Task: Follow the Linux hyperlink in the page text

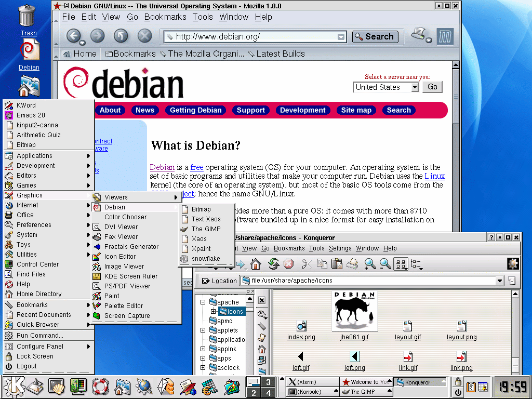Action: 435,176
